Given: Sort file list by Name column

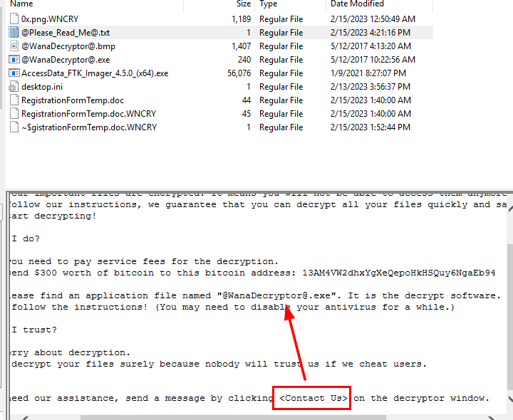Looking at the screenshot, I should (x=21, y=4).
